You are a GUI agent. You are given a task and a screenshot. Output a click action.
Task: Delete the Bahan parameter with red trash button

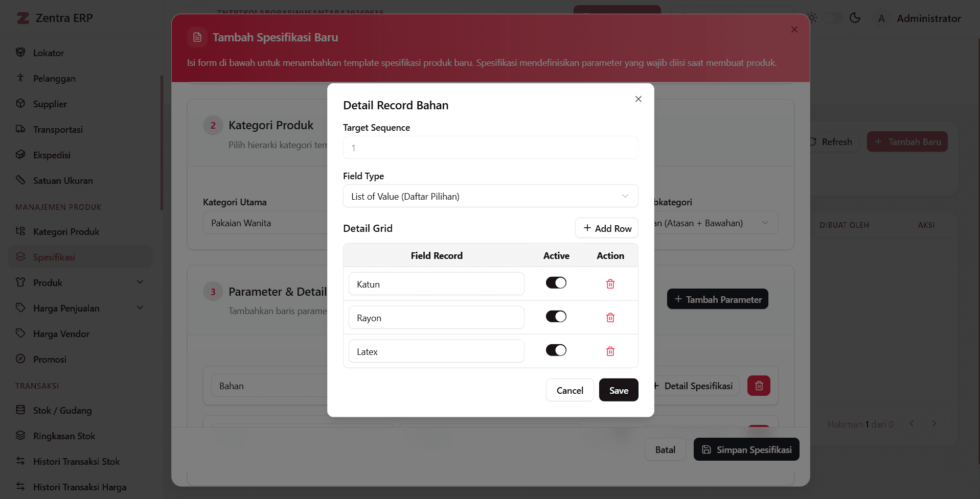tap(759, 386)
